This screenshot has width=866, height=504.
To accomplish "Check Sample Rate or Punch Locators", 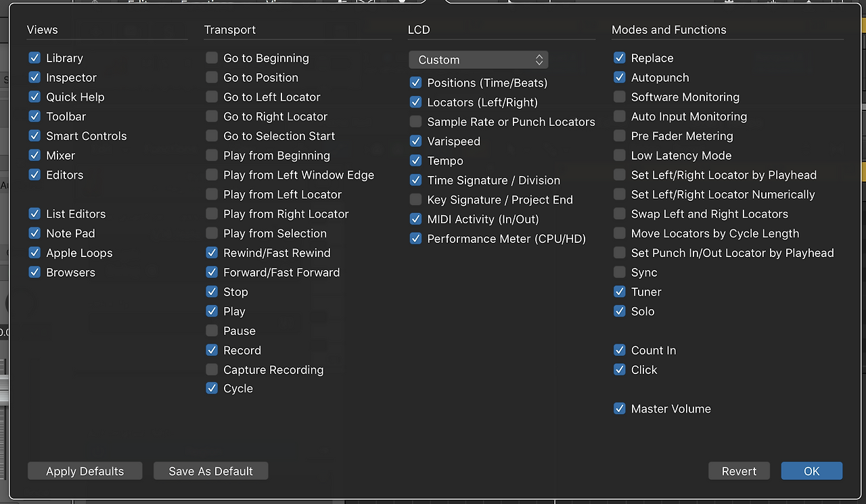I will (415, 122).
